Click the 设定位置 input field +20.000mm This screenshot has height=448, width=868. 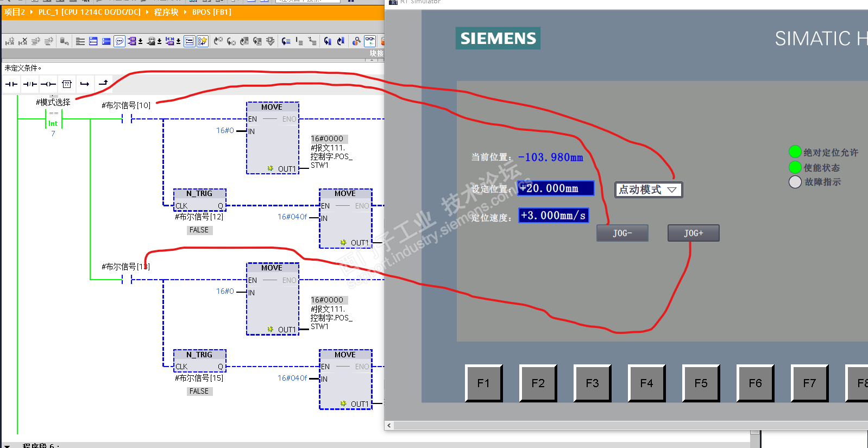click(x=556, y=188)
